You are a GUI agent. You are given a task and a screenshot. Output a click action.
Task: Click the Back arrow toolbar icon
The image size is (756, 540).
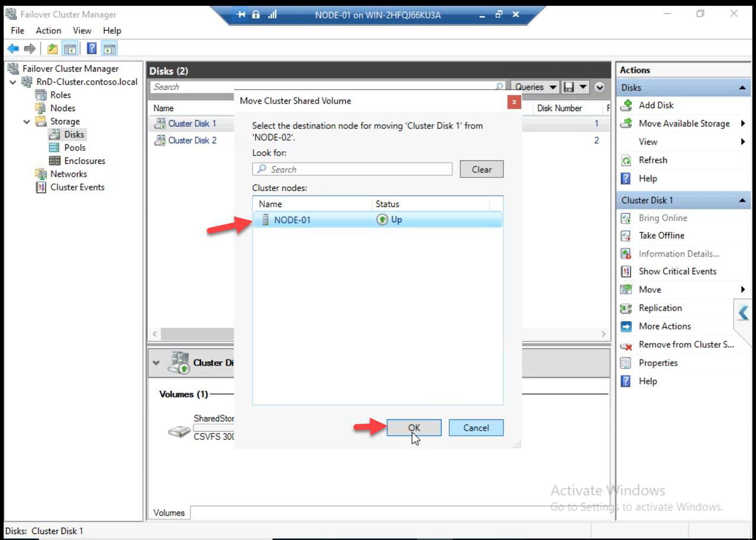12,48
